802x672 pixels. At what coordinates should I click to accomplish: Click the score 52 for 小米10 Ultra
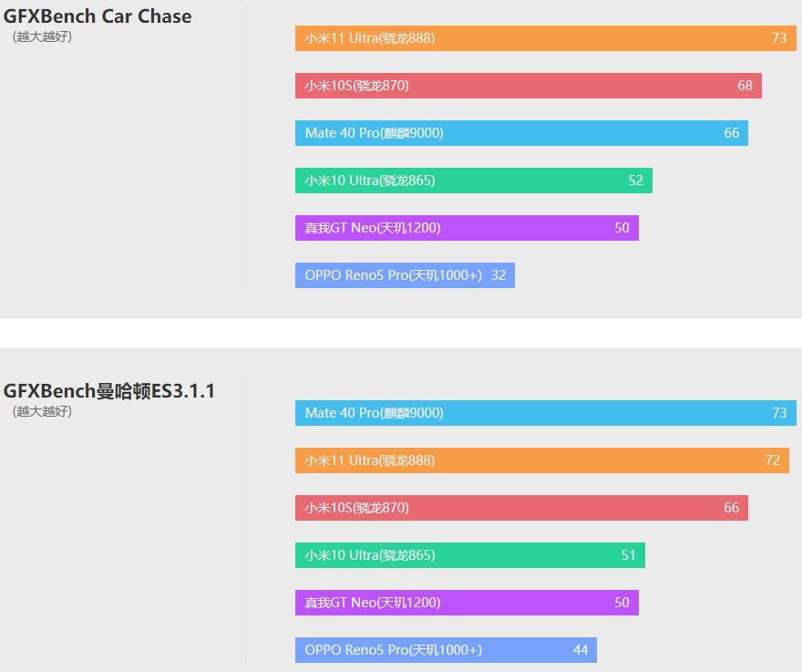click(x=636, y=181)
